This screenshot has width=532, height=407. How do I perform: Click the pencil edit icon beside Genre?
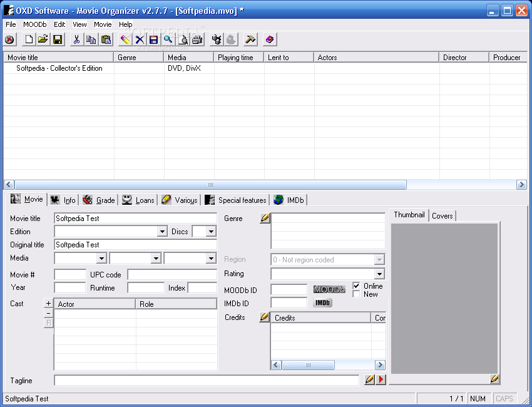(265, 218)
